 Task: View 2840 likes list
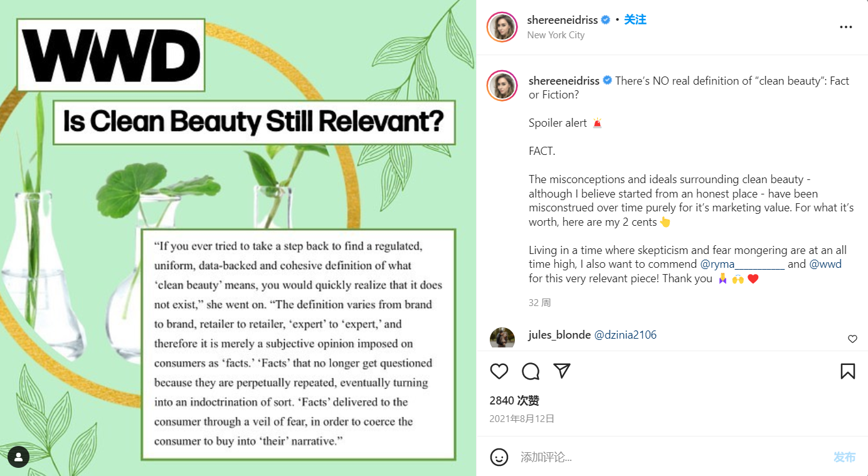(x=514, y=400)
